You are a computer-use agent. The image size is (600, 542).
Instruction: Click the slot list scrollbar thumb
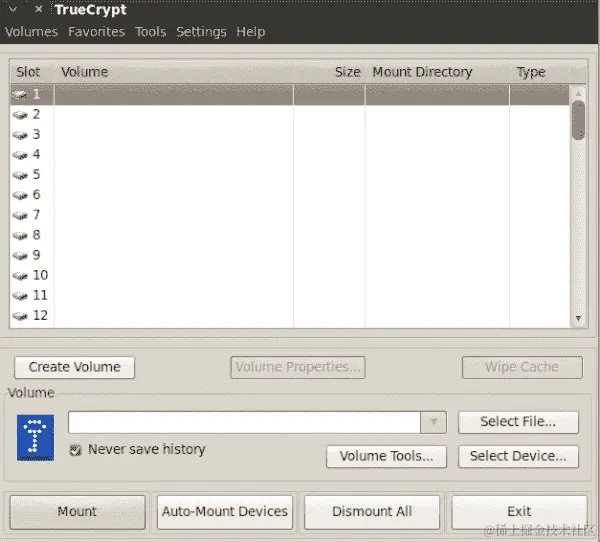click(x=578, y=120)
